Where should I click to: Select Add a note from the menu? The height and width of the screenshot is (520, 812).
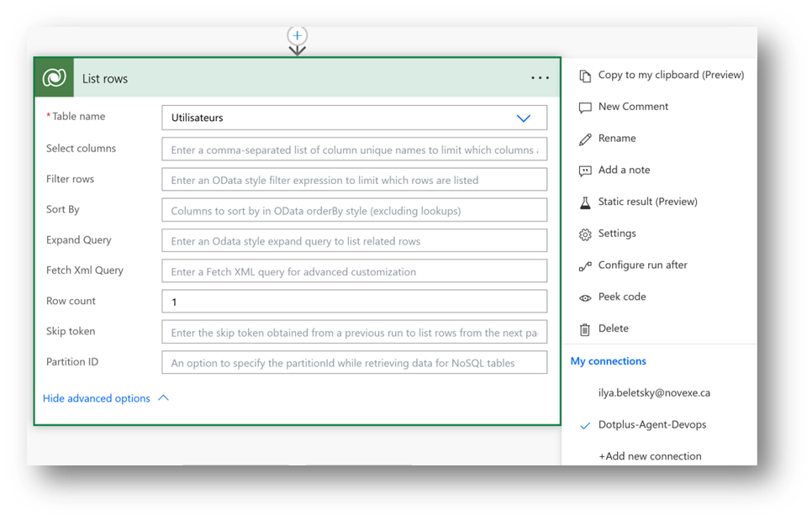[624, 171]
